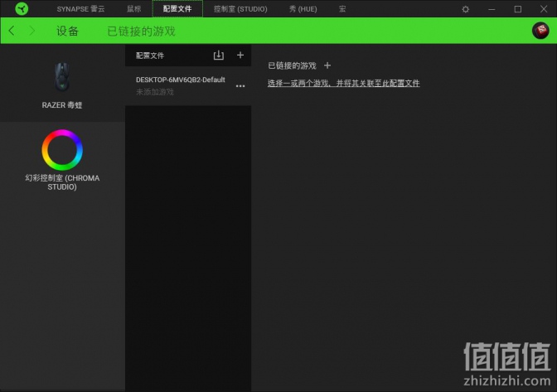Open the three-dot menu for Default profile

240,86
